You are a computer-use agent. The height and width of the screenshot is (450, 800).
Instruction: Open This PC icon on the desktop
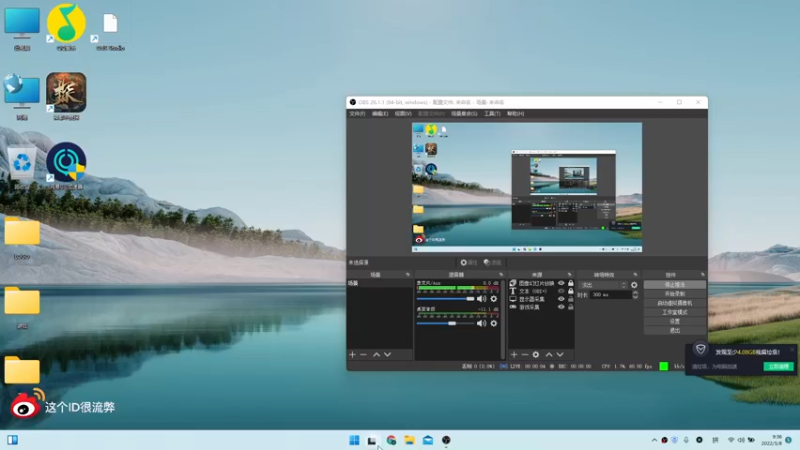click(22, 28)
